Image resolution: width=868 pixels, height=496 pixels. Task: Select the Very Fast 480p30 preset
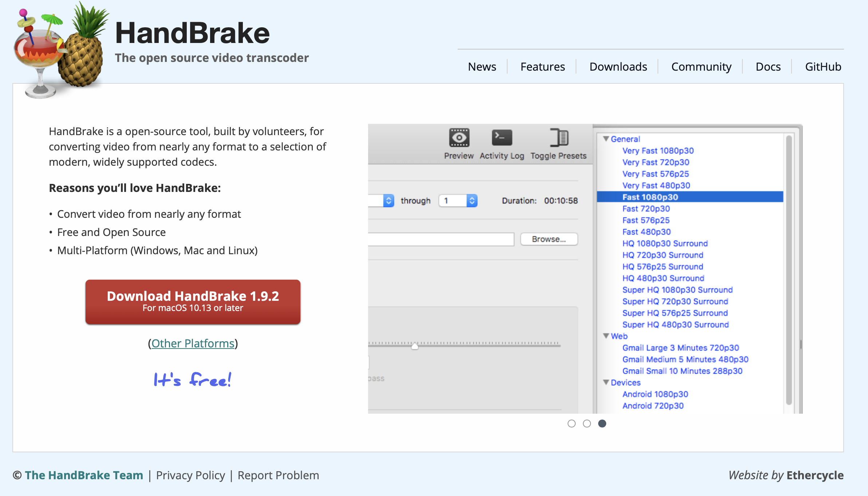click(x=656, y=186)
